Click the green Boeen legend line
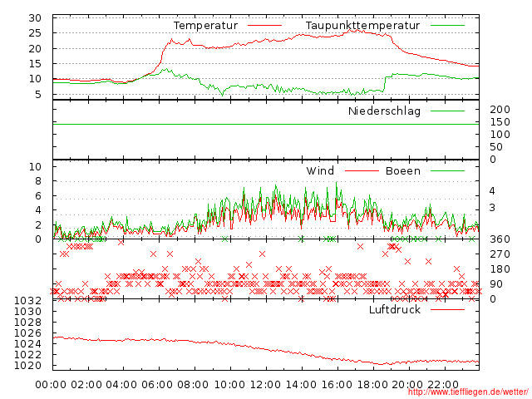 click(447, 171)
